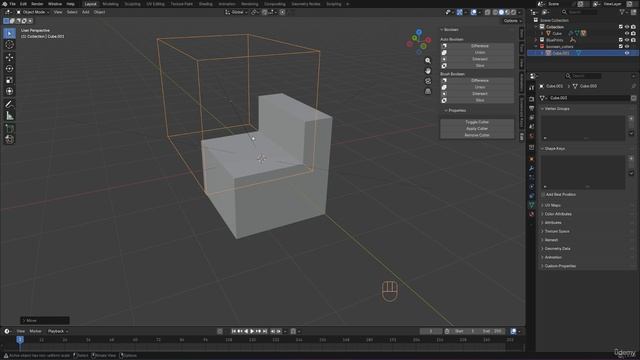Toggle camera view icon in viewport
The height and width of the screenshot is (360, 640).
[x=428, y=81]
